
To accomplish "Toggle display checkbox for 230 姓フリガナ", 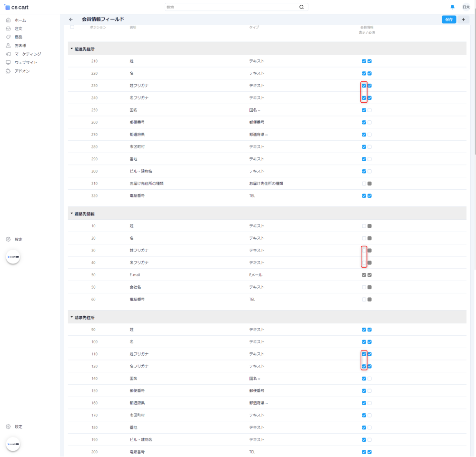I will pos(364,86).
